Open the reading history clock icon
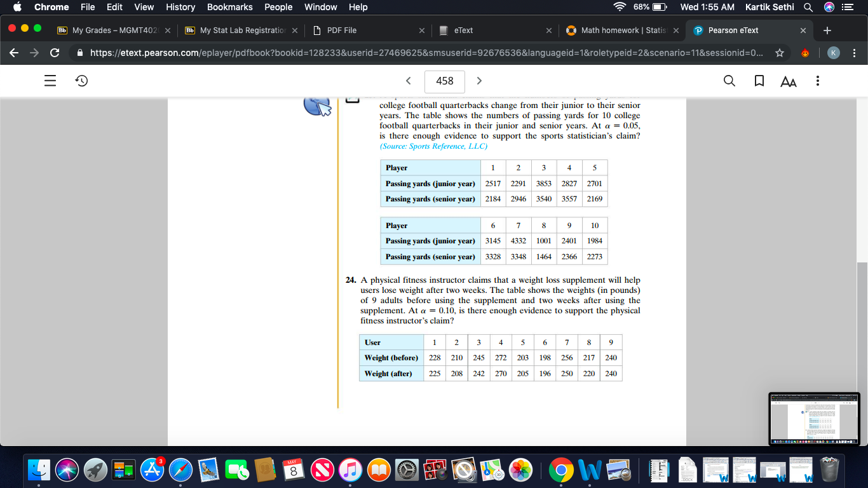This screenshot has width=868, height=488. [81, 81]
